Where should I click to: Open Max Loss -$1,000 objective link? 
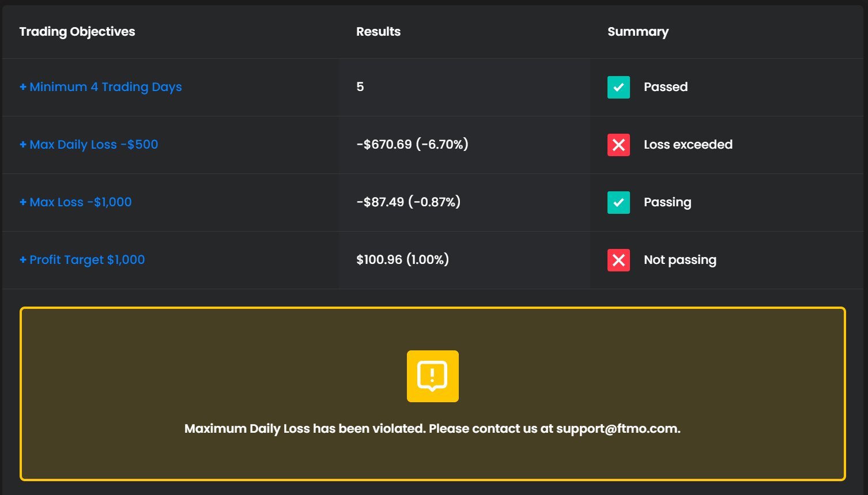point(81,202)
